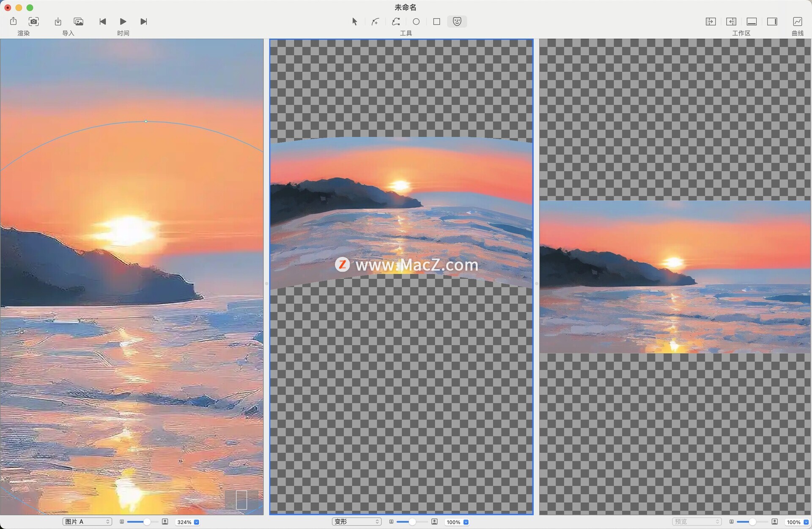Jump to the end of the timeline

point(144,21)
